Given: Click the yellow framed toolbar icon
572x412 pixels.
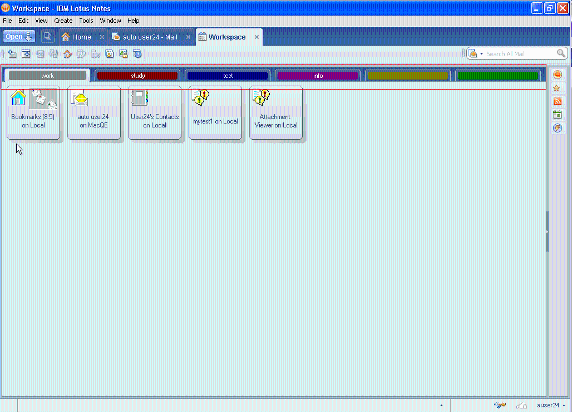Looking at the screenshot, I should point(109,54).
